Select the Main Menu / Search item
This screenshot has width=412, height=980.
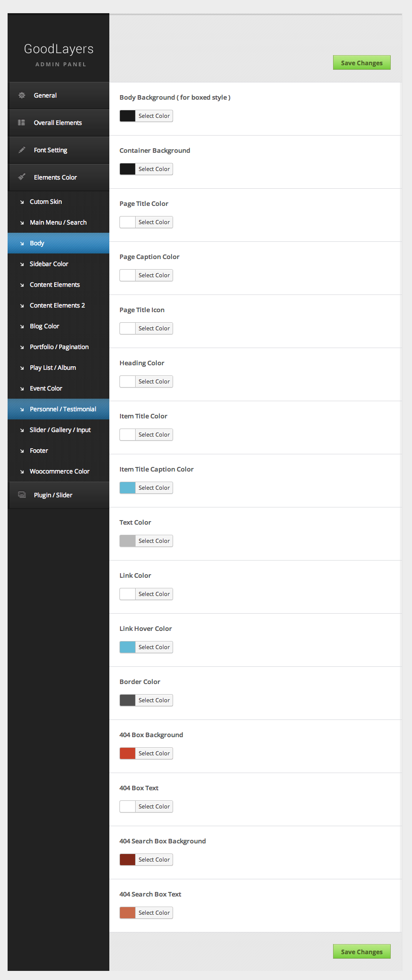[58, 222]
